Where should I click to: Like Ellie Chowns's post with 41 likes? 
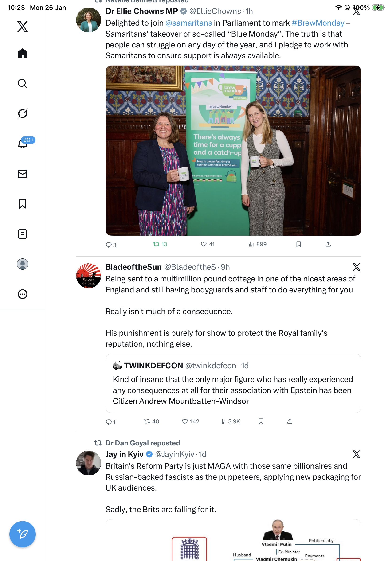coord(208,244)
